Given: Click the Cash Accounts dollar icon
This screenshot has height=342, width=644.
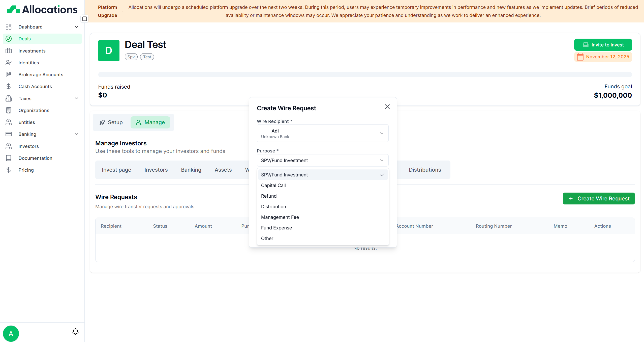Looking at the screenshot, I should coord(9,86).
